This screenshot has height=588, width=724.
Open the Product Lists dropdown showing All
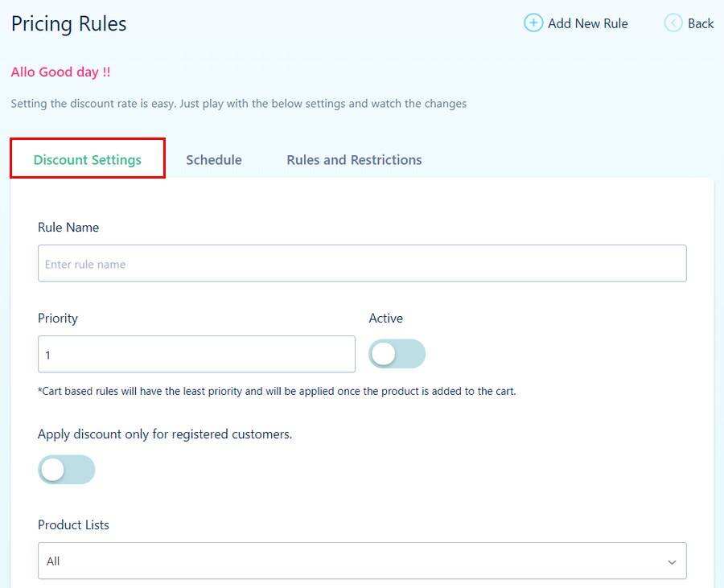point(361,561)
